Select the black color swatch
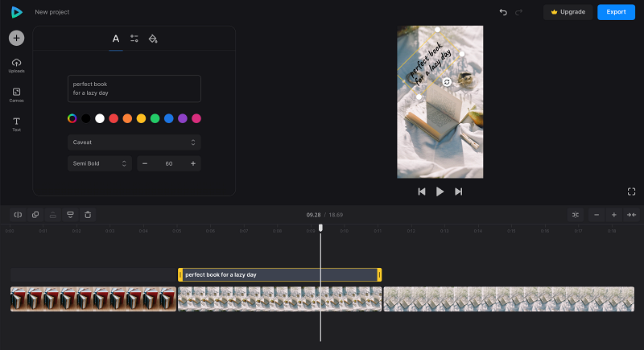 click(x=86, y=118)
